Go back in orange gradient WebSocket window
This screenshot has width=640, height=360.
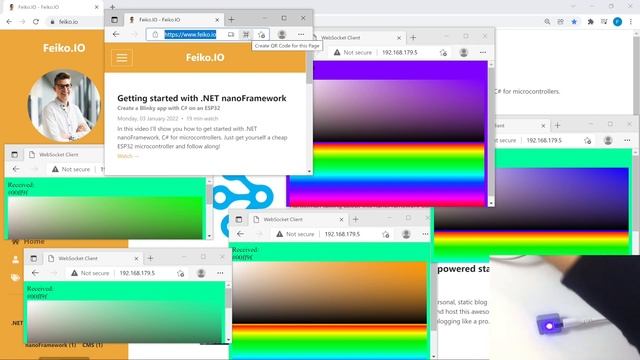click(x=240, y=234)
